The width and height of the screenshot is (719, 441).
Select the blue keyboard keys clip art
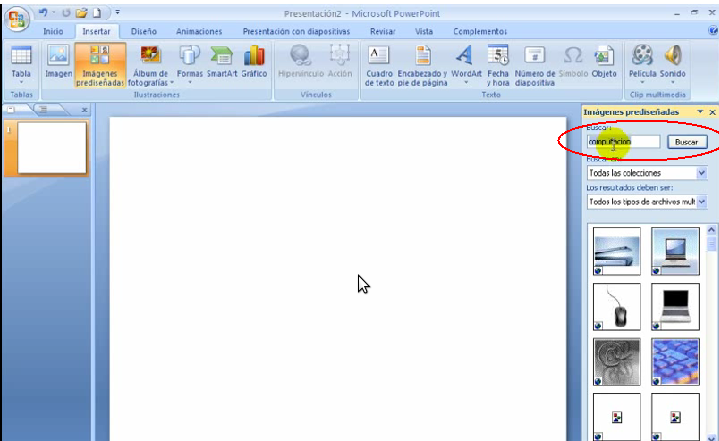(x=675, y=362)
